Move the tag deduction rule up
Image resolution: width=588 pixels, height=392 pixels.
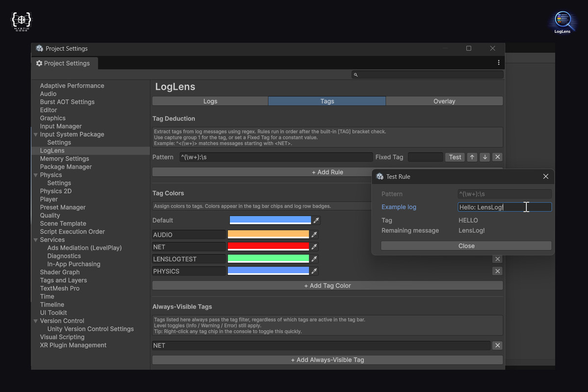point(472,157)
